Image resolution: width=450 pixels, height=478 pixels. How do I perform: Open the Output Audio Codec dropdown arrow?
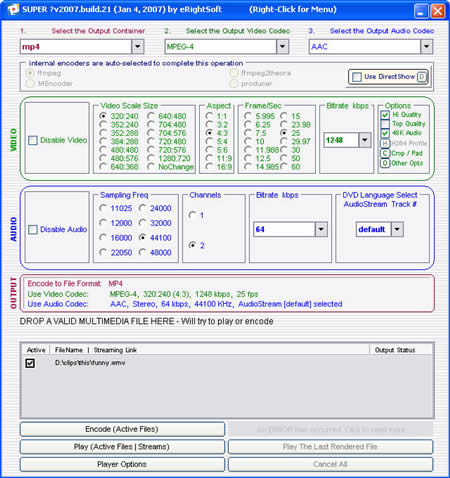(x=426, y=47)
